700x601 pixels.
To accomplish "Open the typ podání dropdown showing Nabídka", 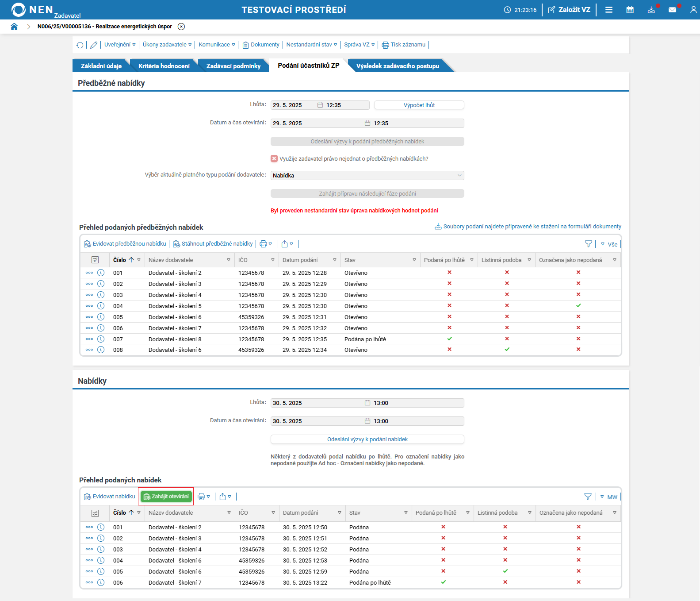I will tap(367, 176).
